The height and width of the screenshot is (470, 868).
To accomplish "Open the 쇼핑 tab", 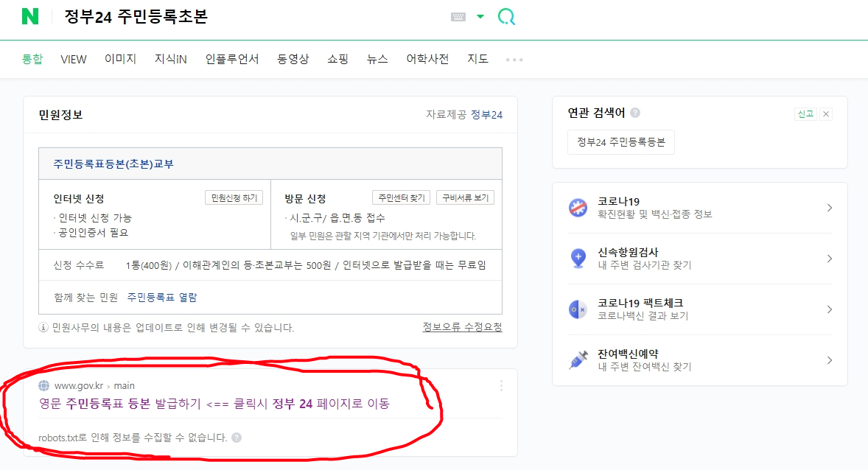I will 337,59.
